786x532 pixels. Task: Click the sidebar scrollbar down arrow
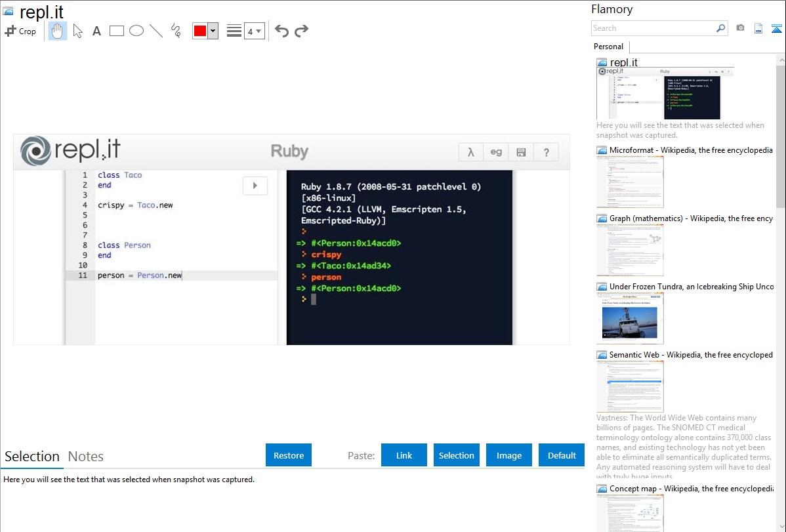click(781, 527)
